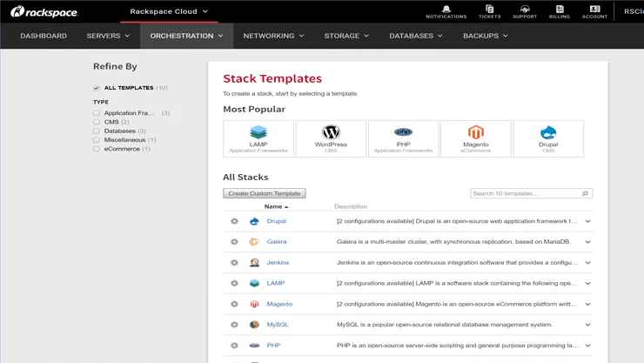Click the search magnifier icon

pyautogui.click(x=585, y=193)
